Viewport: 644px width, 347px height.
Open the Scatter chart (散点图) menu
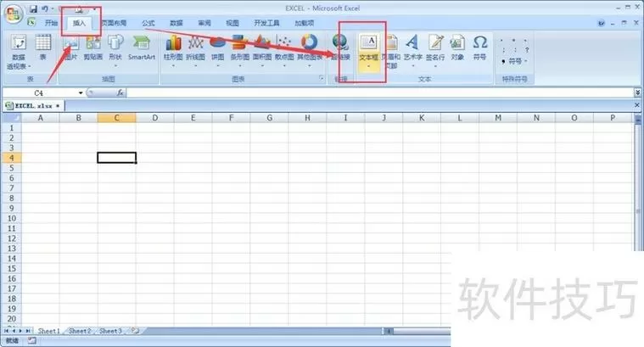pos(284,52)
